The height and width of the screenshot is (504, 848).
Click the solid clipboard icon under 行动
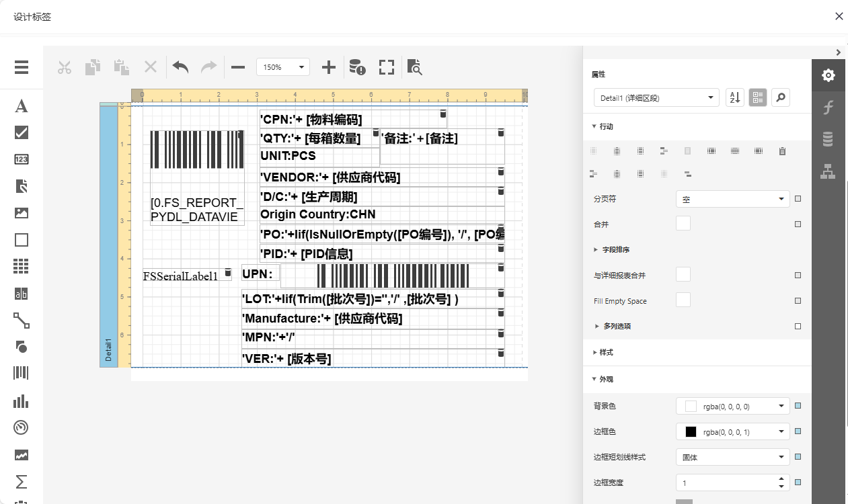(782, 151)
